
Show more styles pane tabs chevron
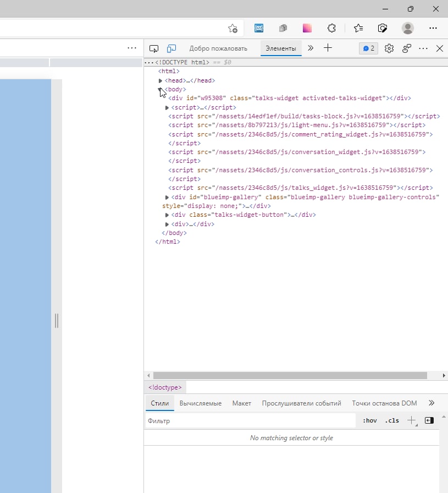[x=432, y=403]
